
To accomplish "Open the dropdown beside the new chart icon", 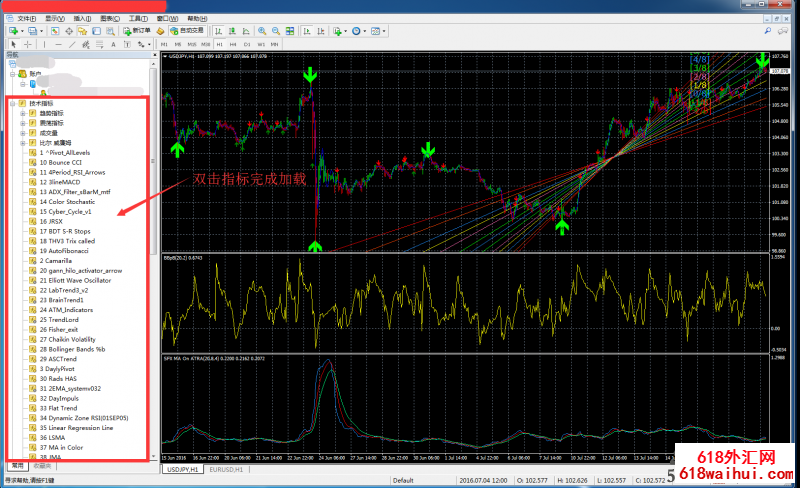I will click(22, 31).
